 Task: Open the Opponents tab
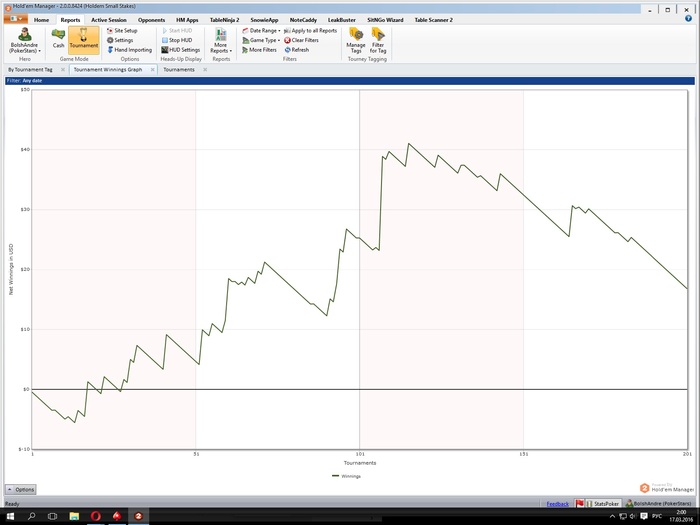(151, 20)
